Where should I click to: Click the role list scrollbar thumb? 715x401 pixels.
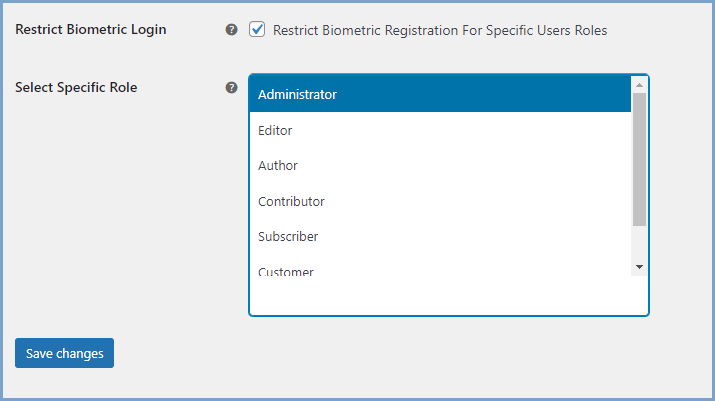coord(639,160)
